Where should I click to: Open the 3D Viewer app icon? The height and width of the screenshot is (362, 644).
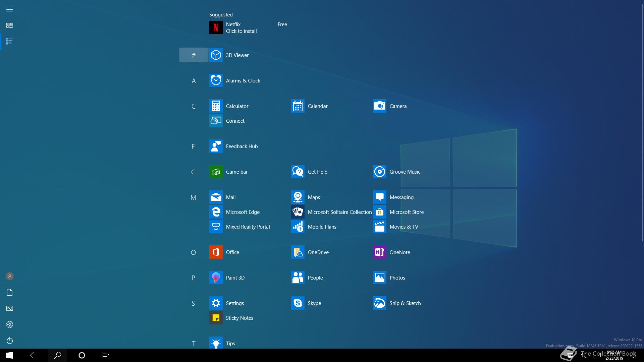[216, 55]
